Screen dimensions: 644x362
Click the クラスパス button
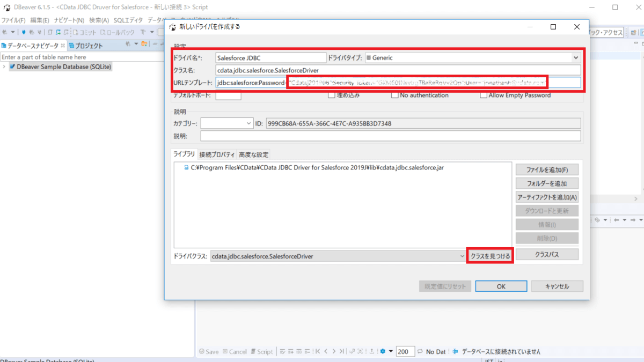click(547, 254)
